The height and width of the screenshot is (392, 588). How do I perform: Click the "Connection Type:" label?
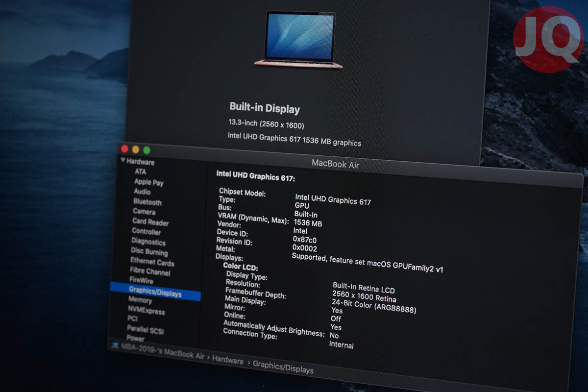point(250,334)
